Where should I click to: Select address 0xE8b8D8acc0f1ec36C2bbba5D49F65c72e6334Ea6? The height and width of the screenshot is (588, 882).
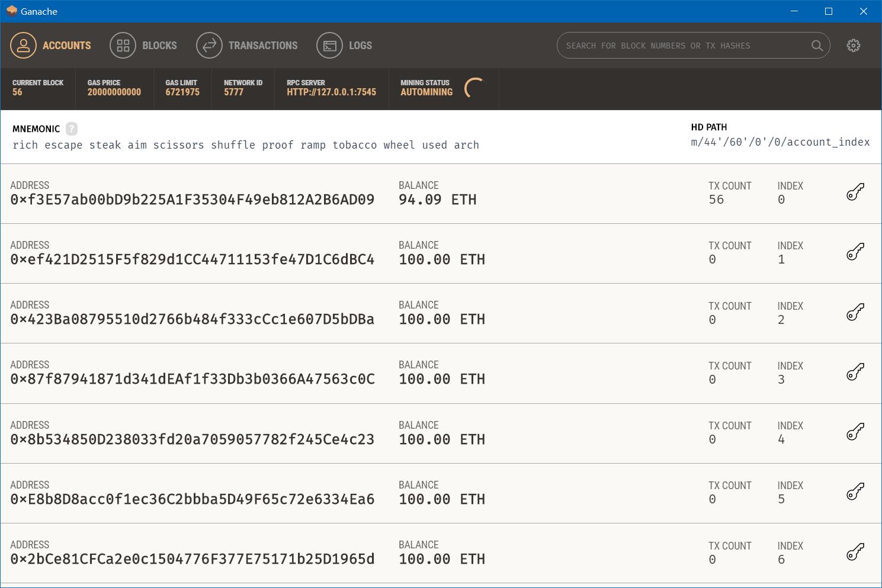pos(193,499)
